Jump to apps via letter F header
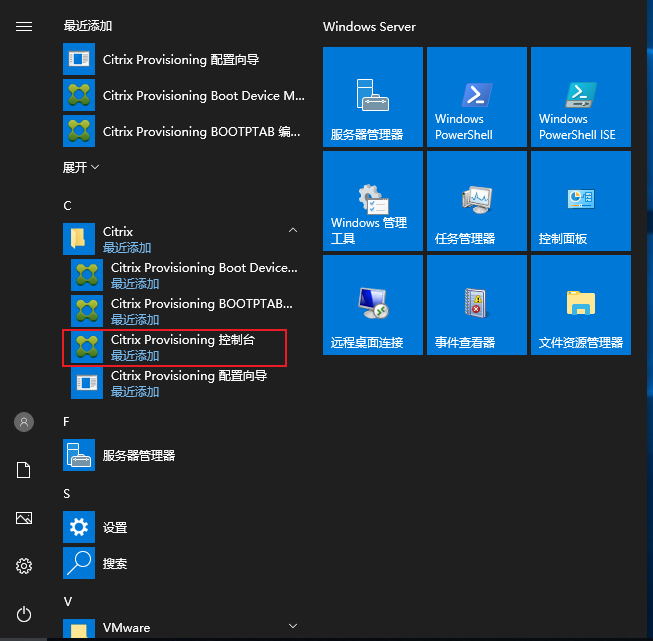The height and width of the screenshot is (641, 653). [67, 422]
